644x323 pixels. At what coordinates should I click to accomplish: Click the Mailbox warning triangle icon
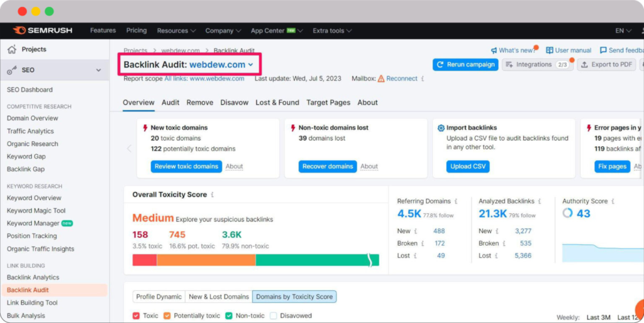[x=380, y=79]
